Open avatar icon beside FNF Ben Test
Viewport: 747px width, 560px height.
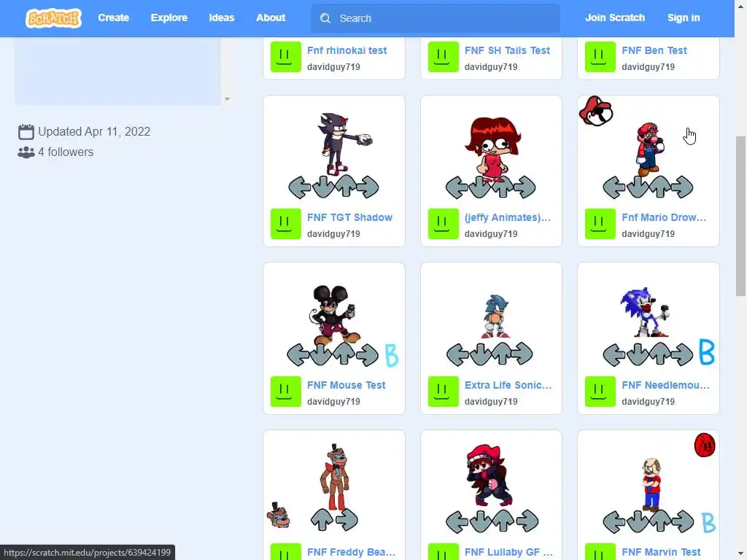pos(600,57)
